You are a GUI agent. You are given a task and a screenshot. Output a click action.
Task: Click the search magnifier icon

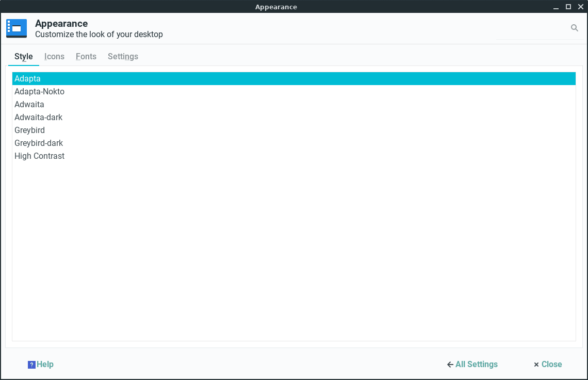(575, 28)
